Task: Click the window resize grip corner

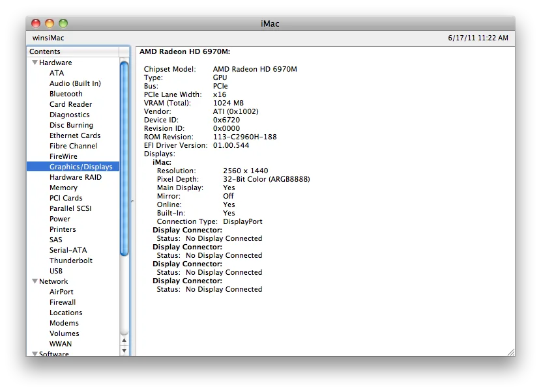Action: (510, 351)
